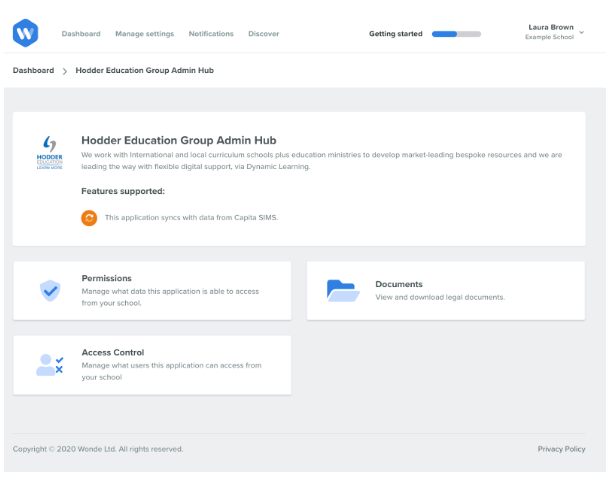Screen dimensions: 607x477
Task: Click the Wonde logo in the header
Action: coord(26,33)
